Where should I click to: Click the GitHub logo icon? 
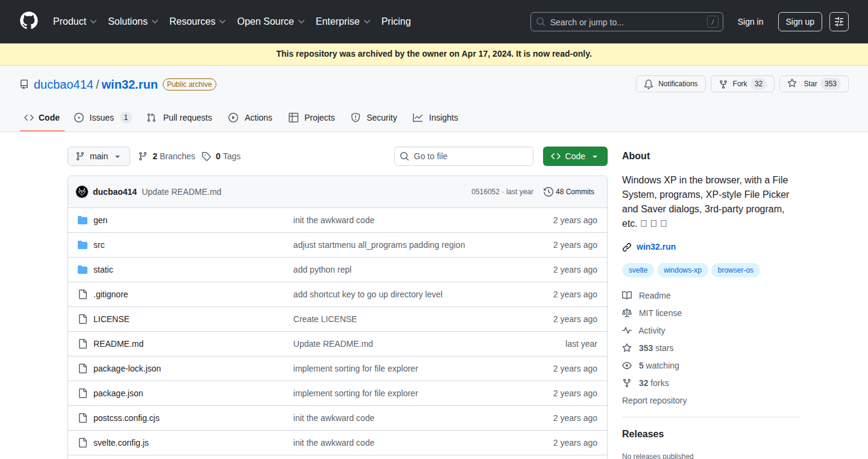29,21
